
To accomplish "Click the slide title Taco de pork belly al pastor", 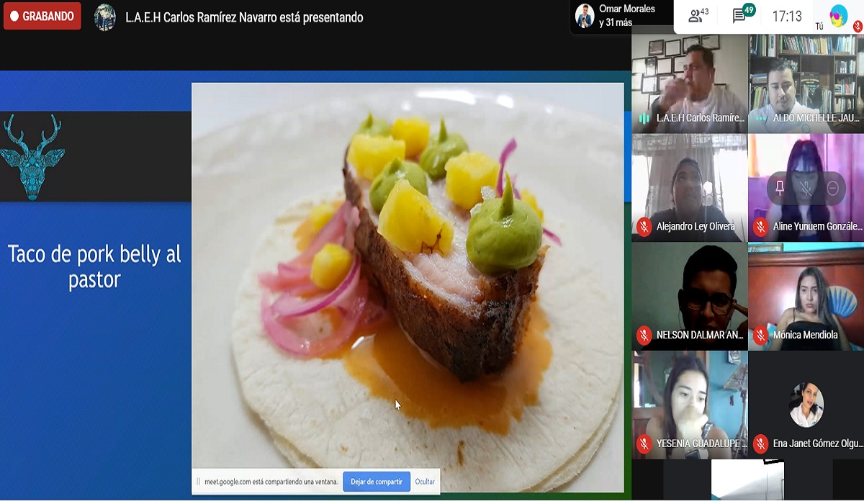I will 94,266.
